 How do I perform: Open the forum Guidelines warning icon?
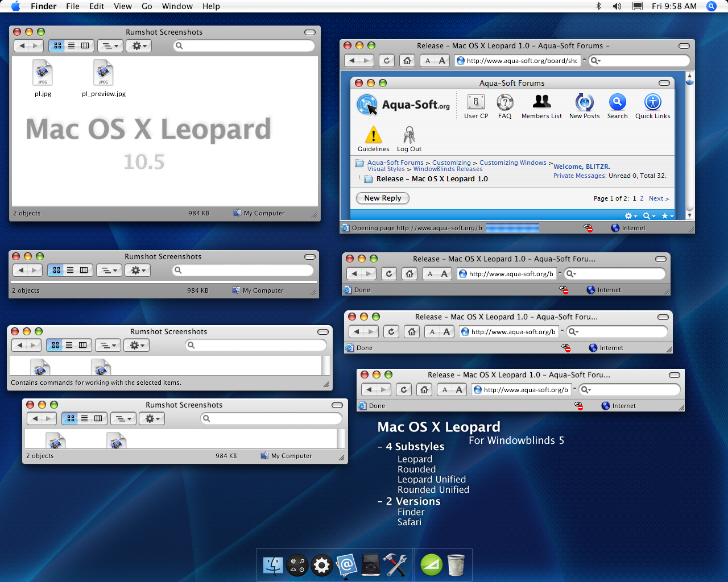tap(374, 135)
